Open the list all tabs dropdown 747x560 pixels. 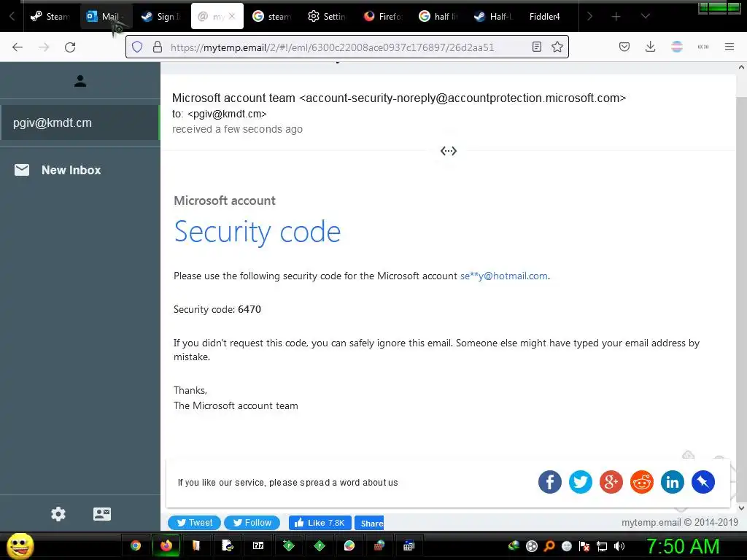[645, 16]
